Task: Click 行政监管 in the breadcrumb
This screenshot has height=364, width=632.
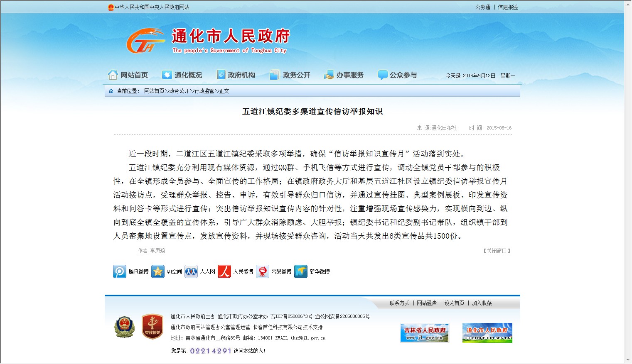Action: pyautogui.click(x=204, y=91)
